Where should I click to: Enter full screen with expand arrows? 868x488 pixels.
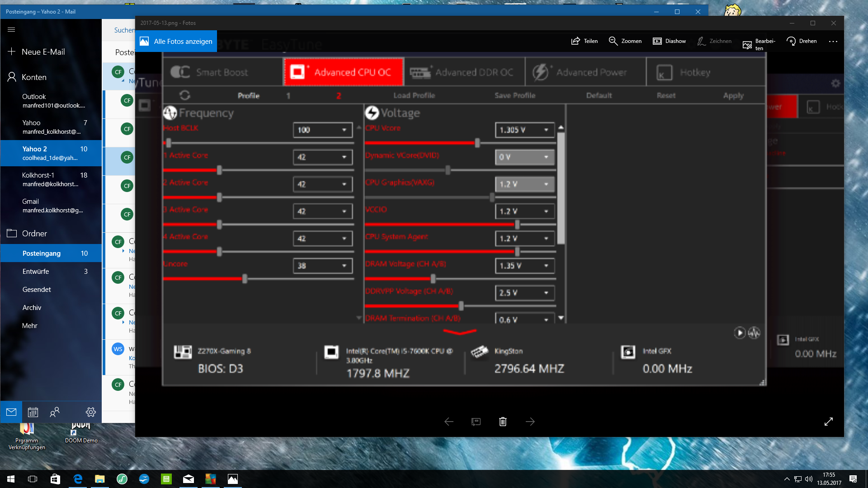[828, 422]
